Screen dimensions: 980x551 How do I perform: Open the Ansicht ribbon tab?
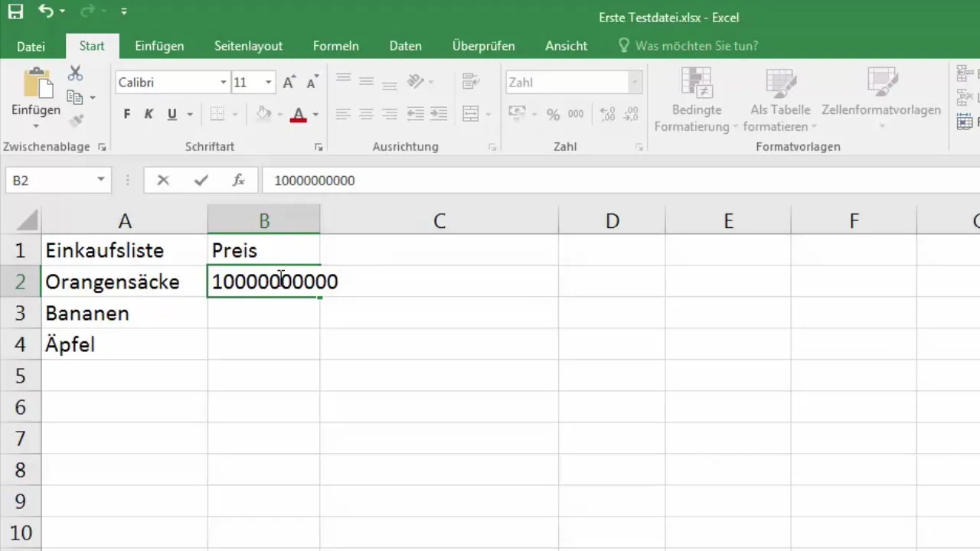567,46
